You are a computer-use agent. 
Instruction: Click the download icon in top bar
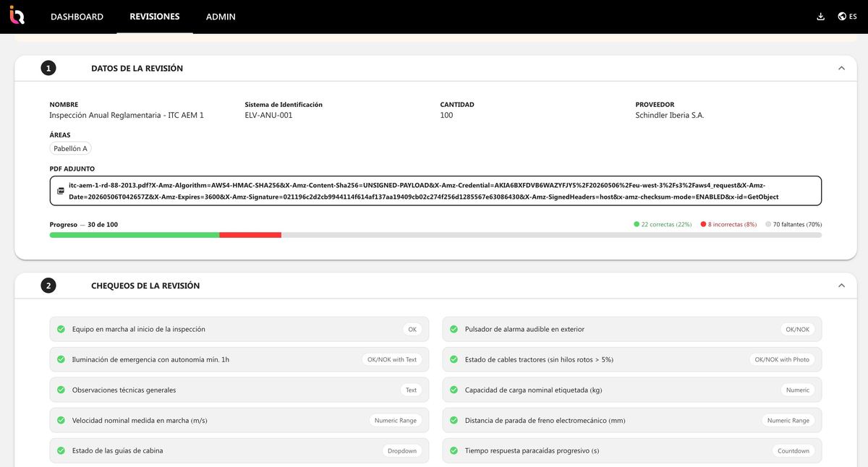820,17
